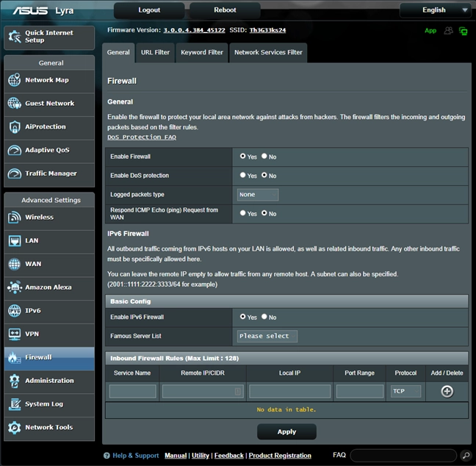Open VPN settings icon

[14, 334]
